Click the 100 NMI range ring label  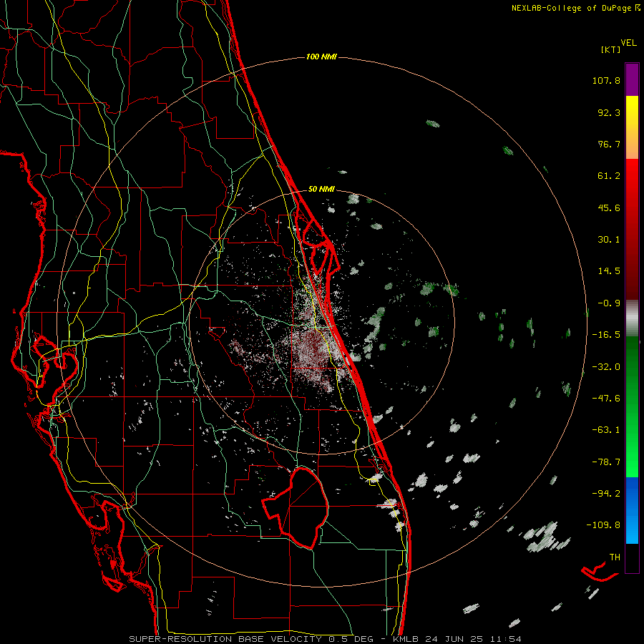pos(321,57)
